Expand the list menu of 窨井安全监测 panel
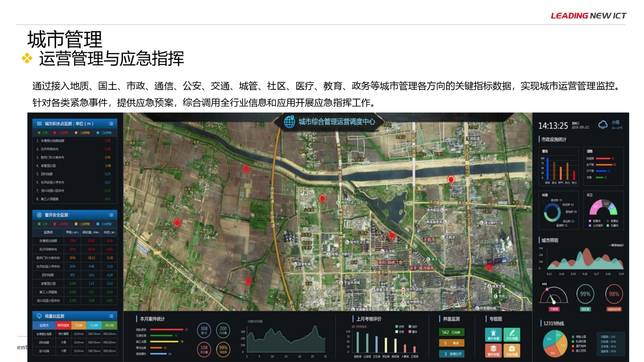Image resolution: width=644 pixels, height=362 pixels. point(111,215)
